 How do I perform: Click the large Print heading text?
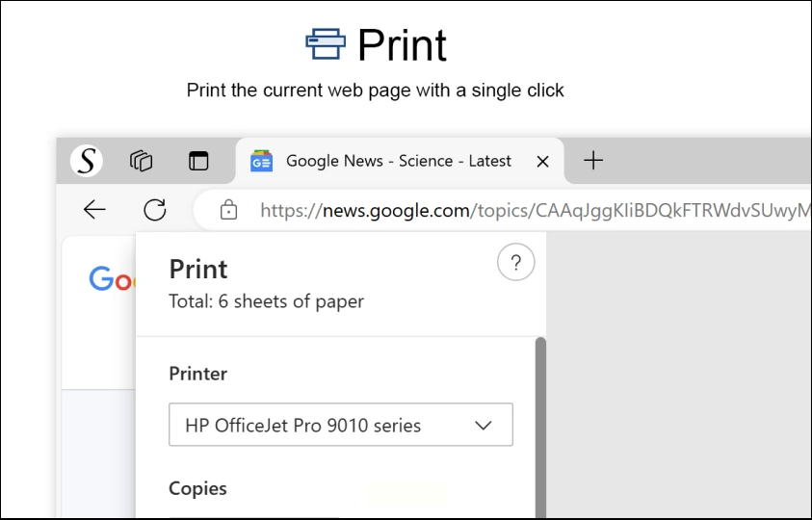402,44
